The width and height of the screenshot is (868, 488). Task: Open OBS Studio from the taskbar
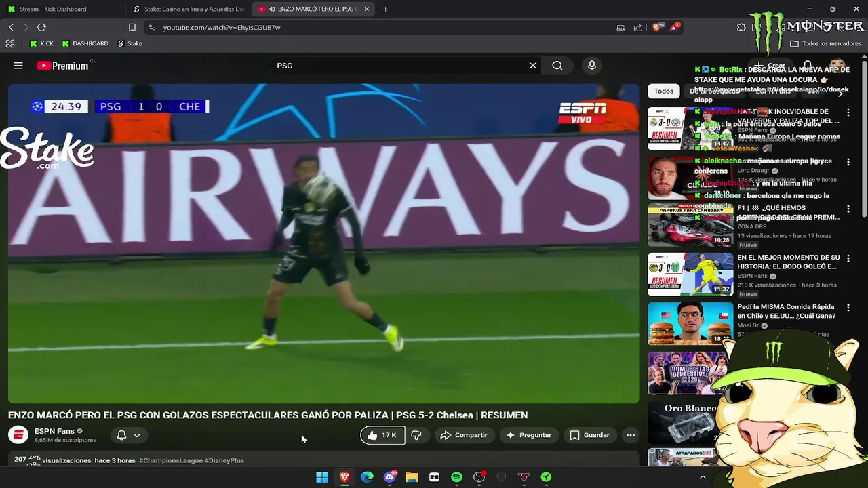(x=479, y=477)
